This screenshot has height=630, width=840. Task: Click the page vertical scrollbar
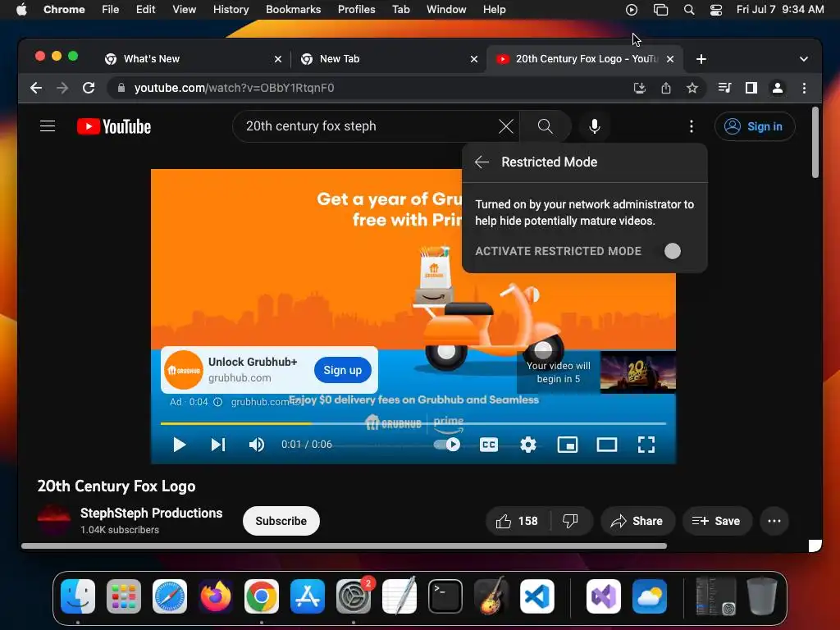(x=815, y=143)
